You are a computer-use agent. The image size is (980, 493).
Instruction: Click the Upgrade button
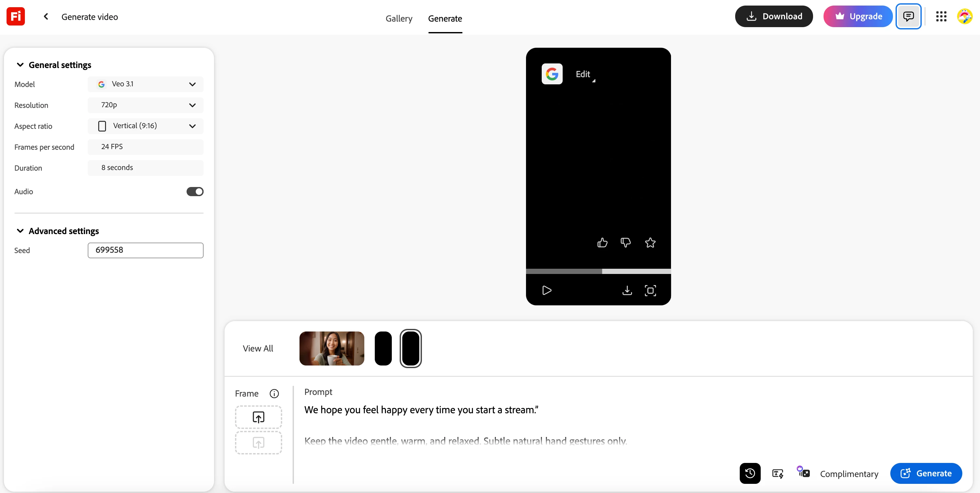[x=858, y=16]
